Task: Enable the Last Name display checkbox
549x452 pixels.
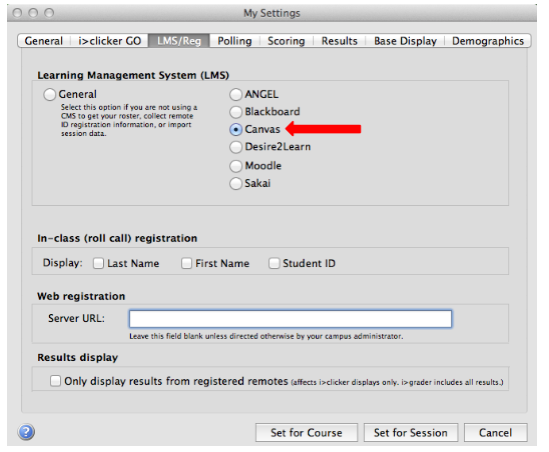Action: point(98,263)
